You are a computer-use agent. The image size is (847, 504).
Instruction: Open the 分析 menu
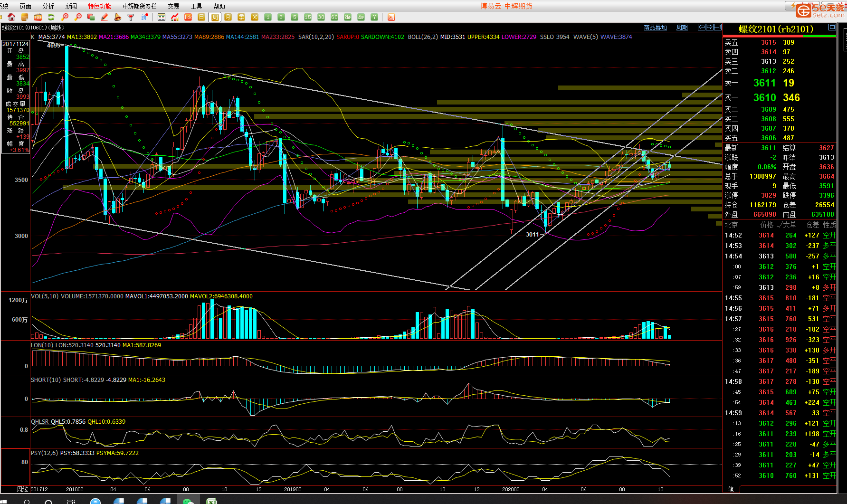pos(48,6)
